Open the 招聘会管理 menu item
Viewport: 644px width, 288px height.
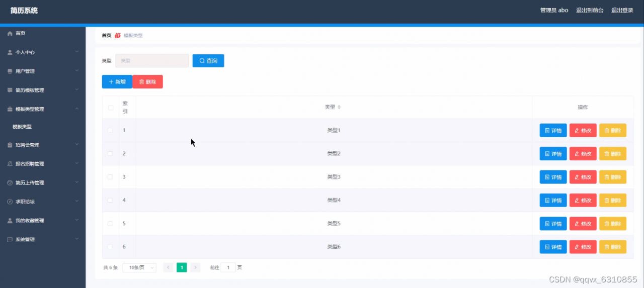pos(43,145)
